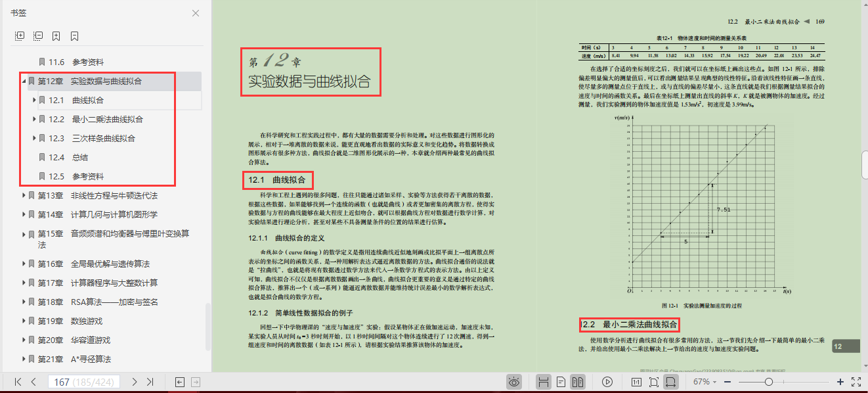Collapse all bookmarks in the bookmark panel
Screen dimensions: 868x393
click(37, 34)
